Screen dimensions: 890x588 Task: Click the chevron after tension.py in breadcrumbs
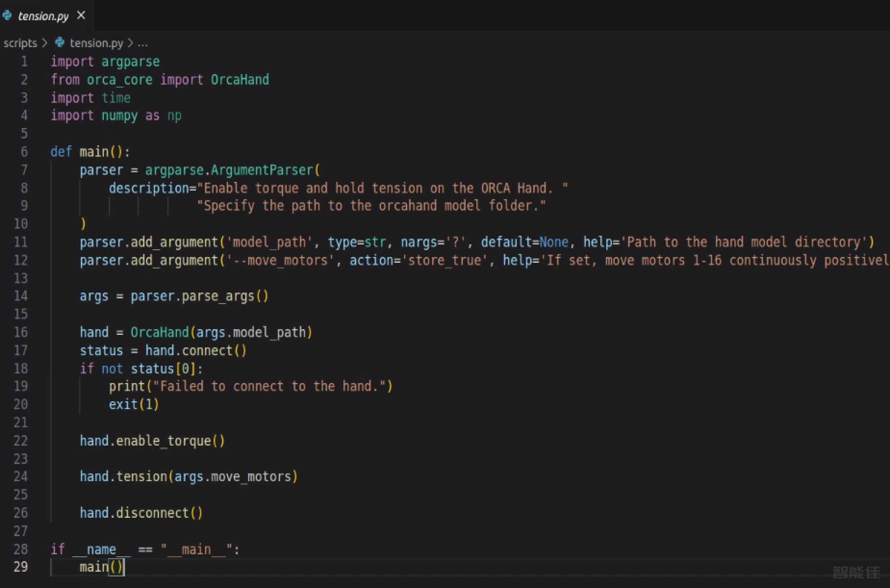[x=130, y=43]
